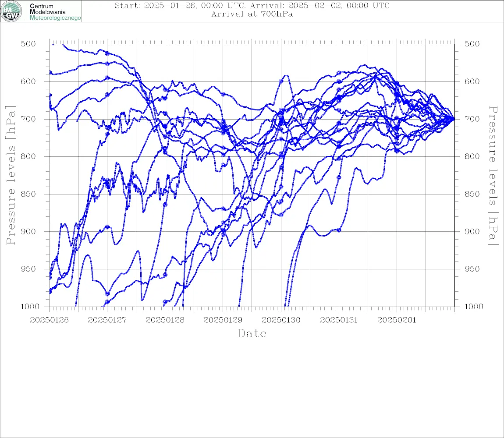Click the left axis value 500

(28, 44)
